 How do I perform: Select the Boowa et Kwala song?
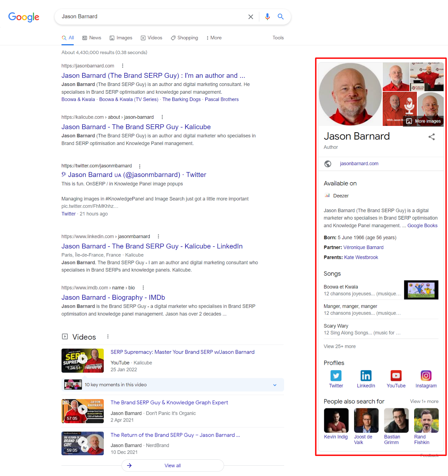click(363, 290)
